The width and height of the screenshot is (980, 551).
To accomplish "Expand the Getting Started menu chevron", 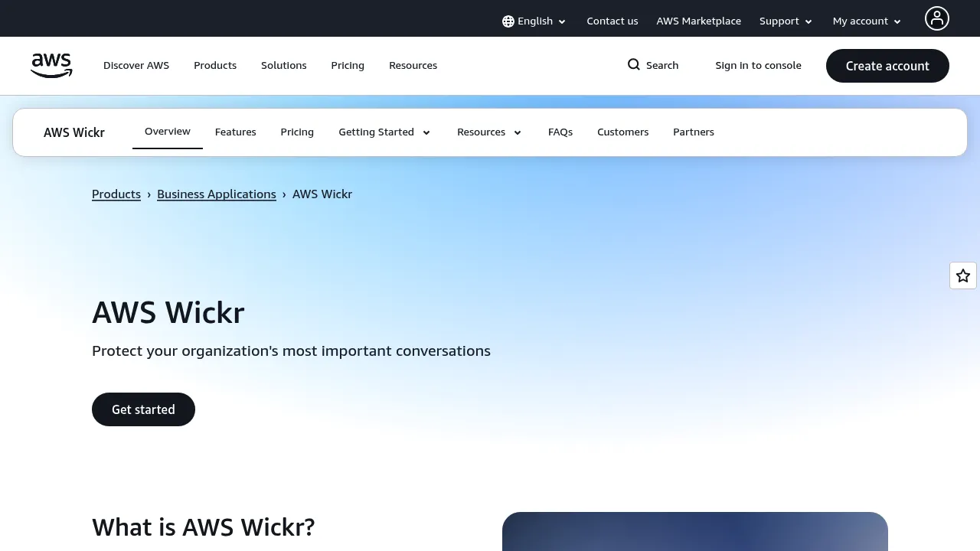I will point(426,132).
